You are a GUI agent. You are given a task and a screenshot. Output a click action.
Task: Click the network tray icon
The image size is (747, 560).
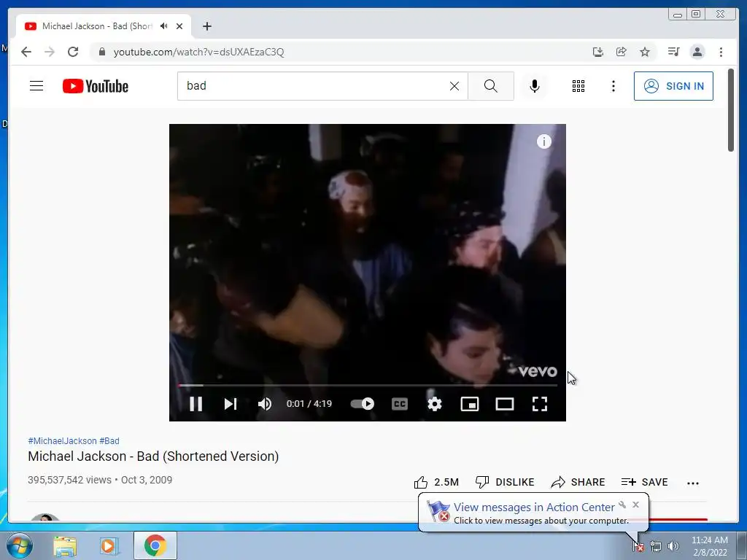point(656,546)
